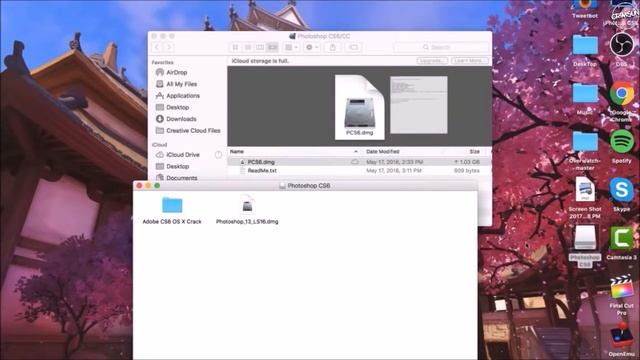Click the iCloud download icon on PCS6.dmg row
640x360 pixels.
pos(355,162)
